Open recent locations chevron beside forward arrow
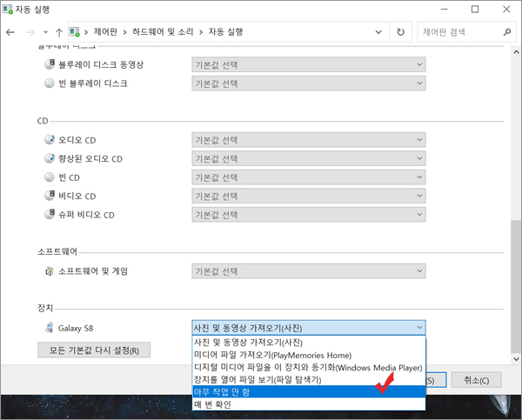522x420 pixels. click(45, 32)
